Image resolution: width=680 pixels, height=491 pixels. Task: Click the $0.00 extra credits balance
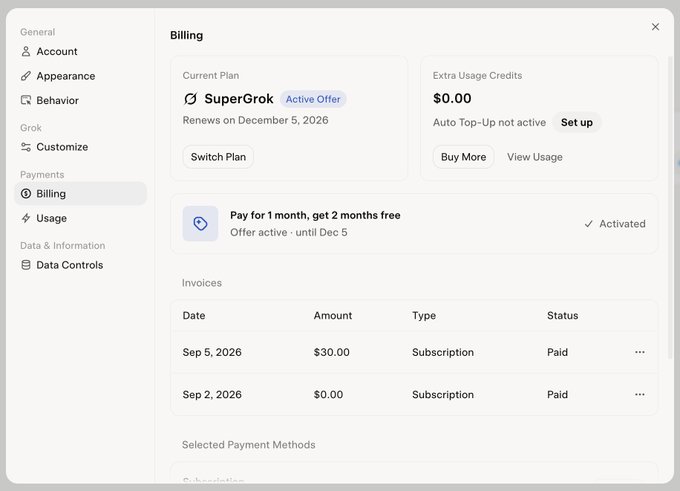tap(452, 98)
